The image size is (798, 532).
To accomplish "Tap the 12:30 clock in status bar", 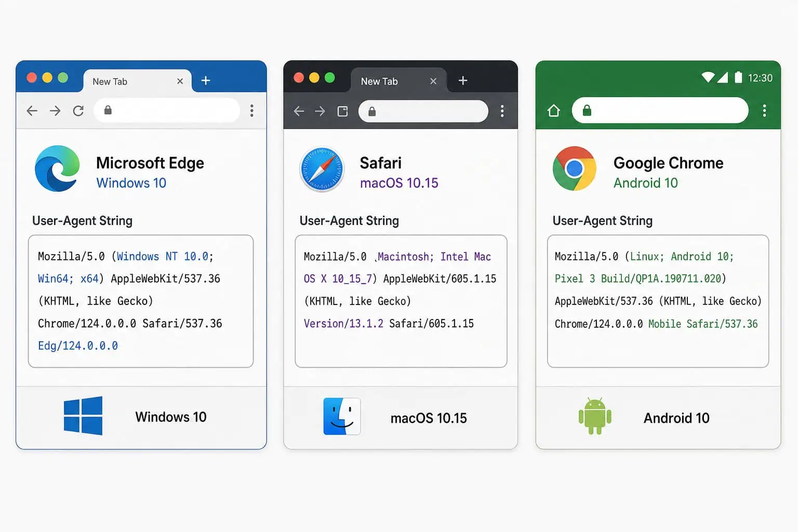I will click(x=760, y=78).
